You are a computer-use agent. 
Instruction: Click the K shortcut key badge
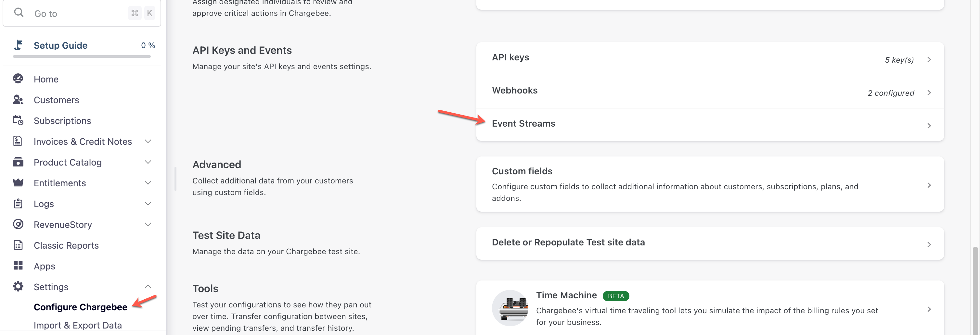click(149, 13)
